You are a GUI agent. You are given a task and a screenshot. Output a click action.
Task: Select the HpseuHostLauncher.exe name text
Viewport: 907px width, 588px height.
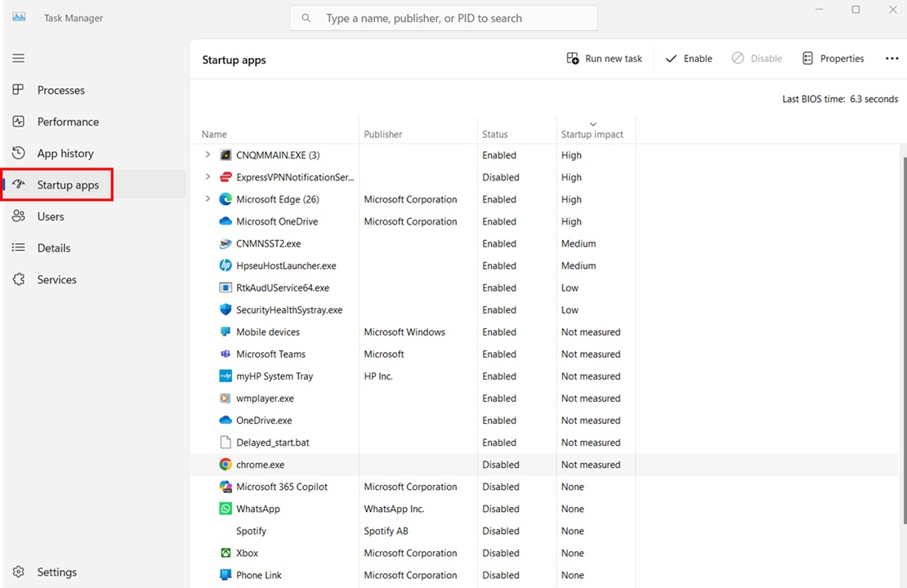tap(286, 265)
